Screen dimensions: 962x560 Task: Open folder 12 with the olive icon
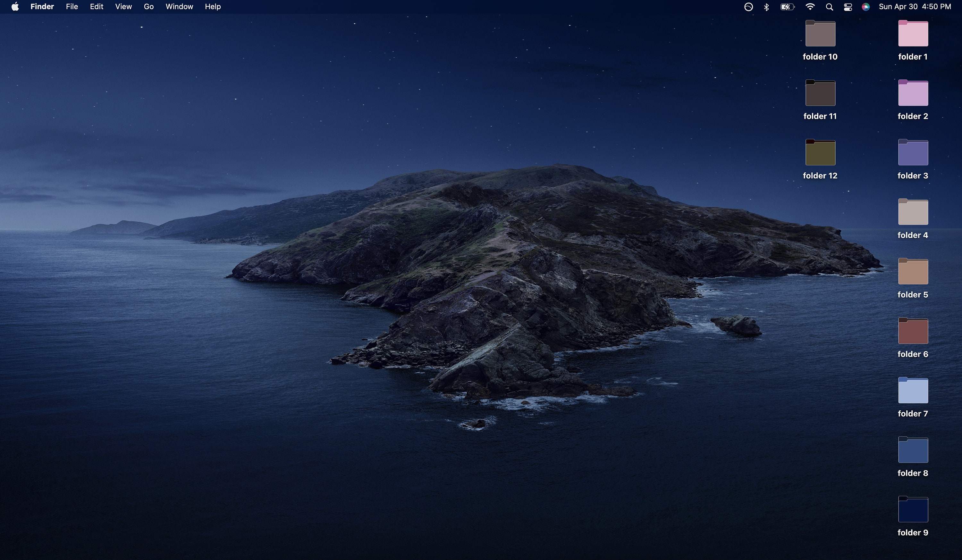tap(820, 152)
